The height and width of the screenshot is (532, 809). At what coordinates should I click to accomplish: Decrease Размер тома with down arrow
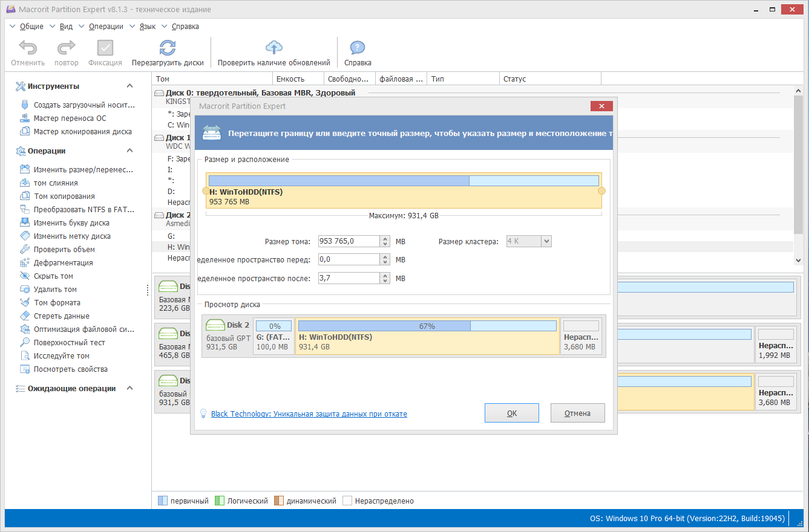coord(385,244)
